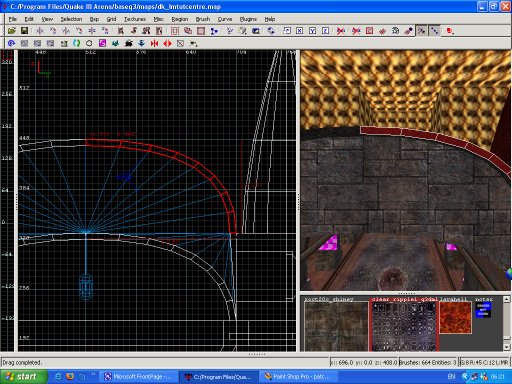Click the blue downward arrow icon
512x384 pixels.
pyautogui.click(x=141, y=43)
